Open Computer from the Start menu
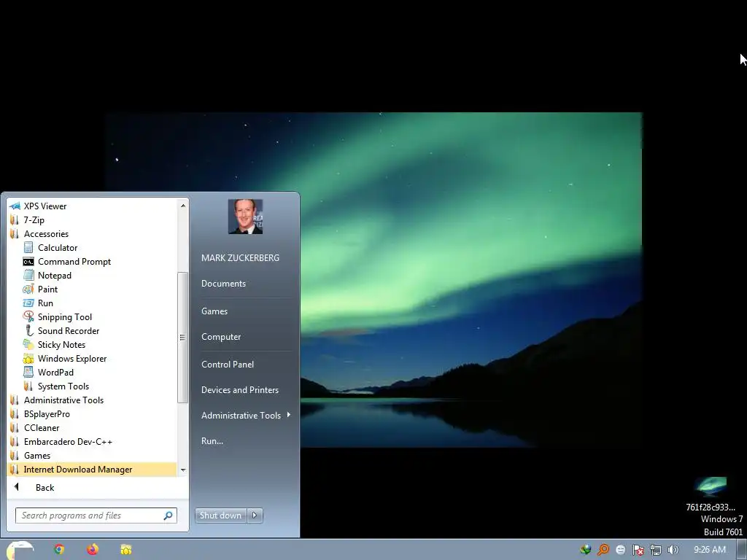The width and height of the screenshot is (747, 560). point(221,337)
